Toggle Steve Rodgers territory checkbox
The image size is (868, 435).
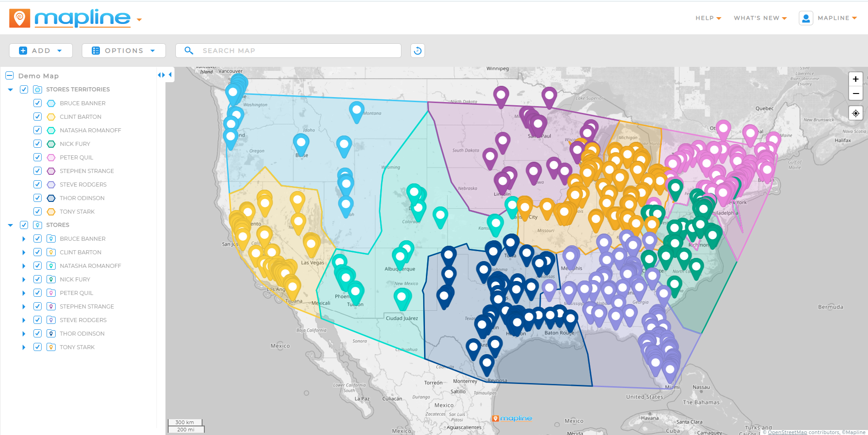pyautogui.click(x=38, y=184)
